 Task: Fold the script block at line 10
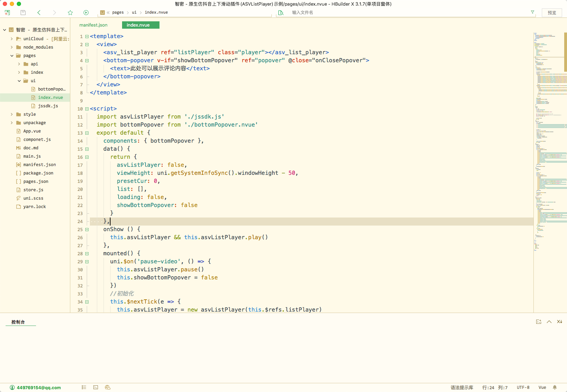(x=87, y=109)
